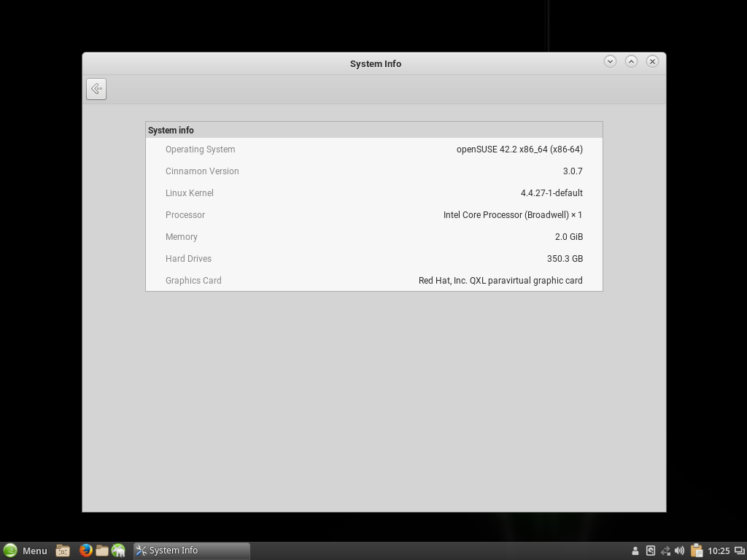This screenshot has height=560, width=747.
Task: Open Firefox from the panel launcher
Action: 85,551
